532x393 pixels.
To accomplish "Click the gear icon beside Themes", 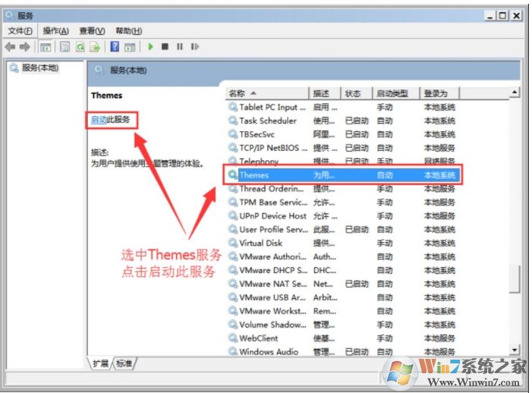I will (x=233, y=175).
